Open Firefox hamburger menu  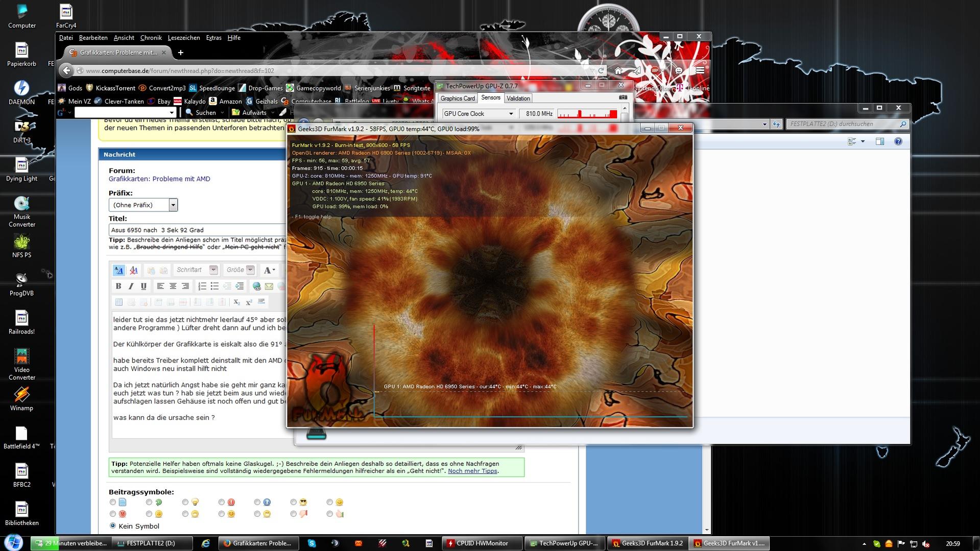(x=700, y=70)
